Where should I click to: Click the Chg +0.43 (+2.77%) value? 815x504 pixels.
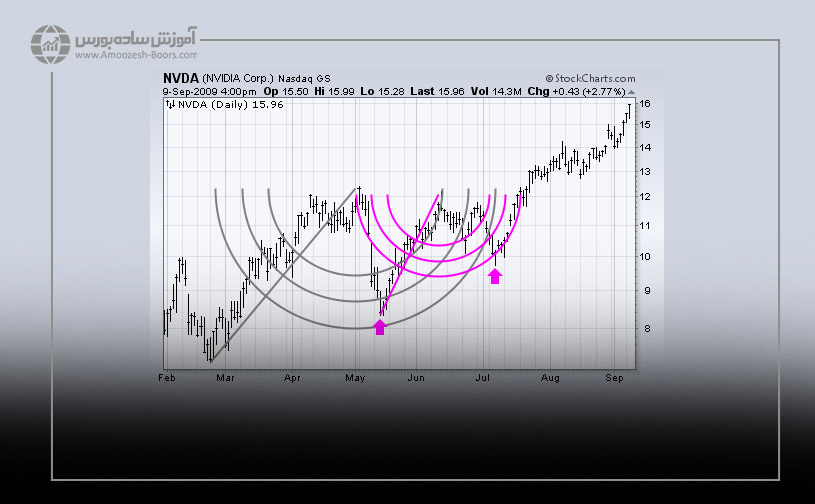[x=580, y=90]
